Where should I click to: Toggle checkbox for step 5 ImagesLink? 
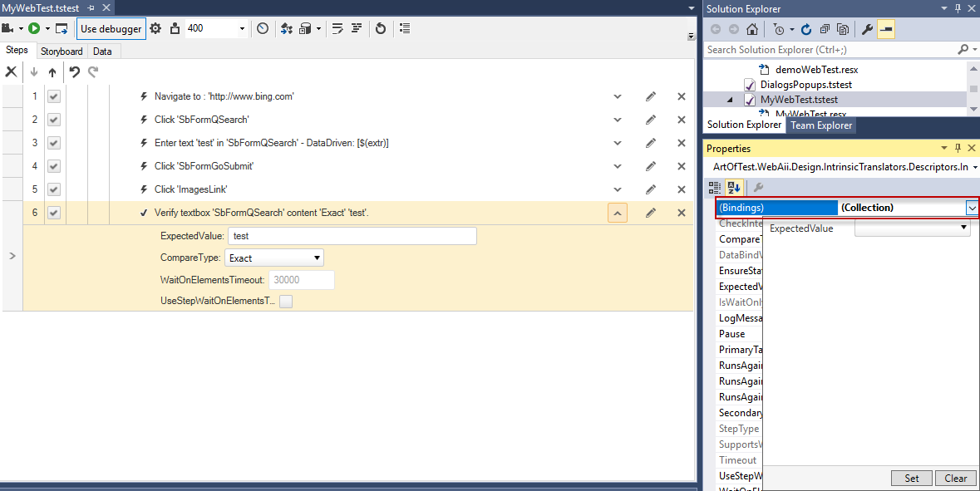click(54, 189)
